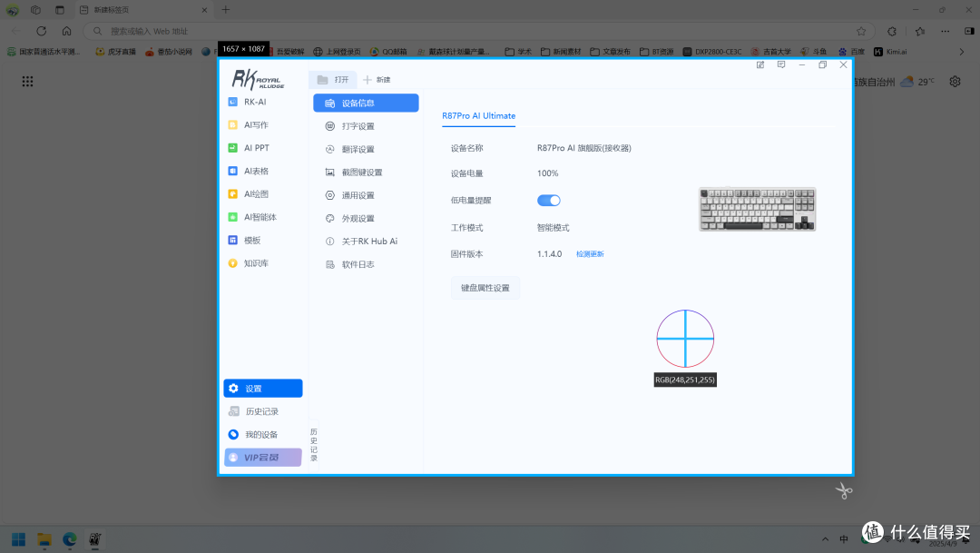Open the browser extensions icon

click(x=892, y=31)
